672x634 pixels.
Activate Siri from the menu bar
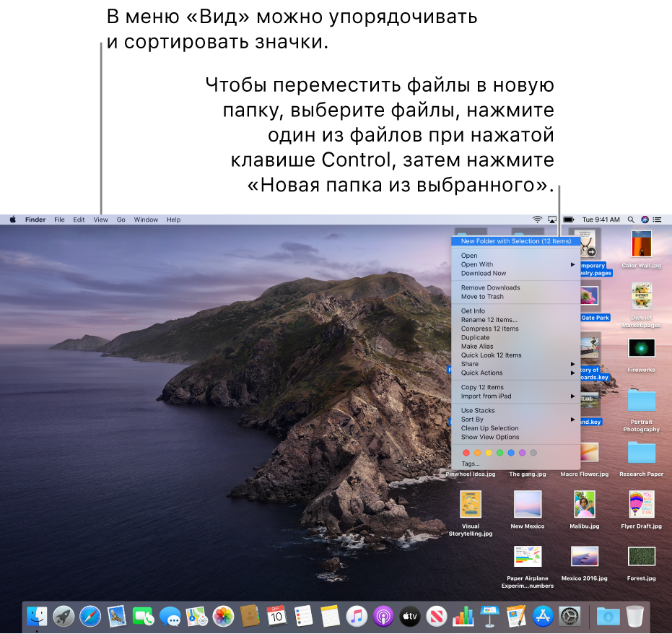click(645, 220)
